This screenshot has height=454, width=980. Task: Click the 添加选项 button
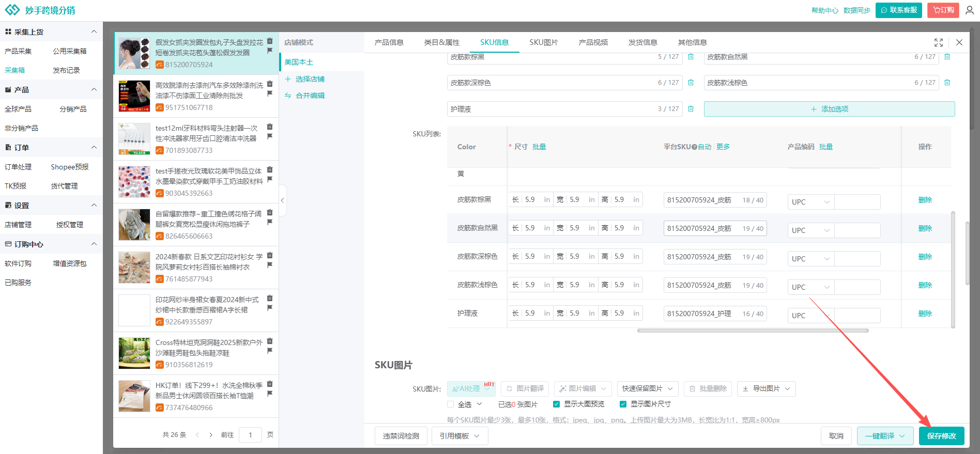coord(829,109)
